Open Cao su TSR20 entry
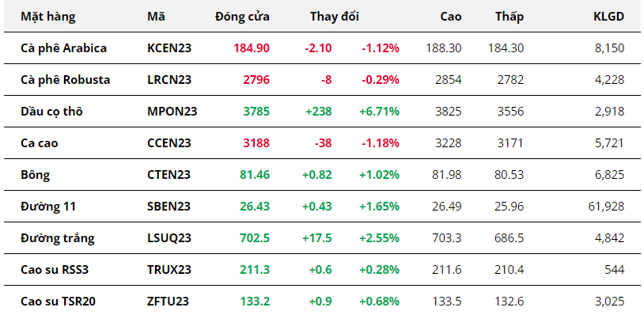 pos(59,302)
